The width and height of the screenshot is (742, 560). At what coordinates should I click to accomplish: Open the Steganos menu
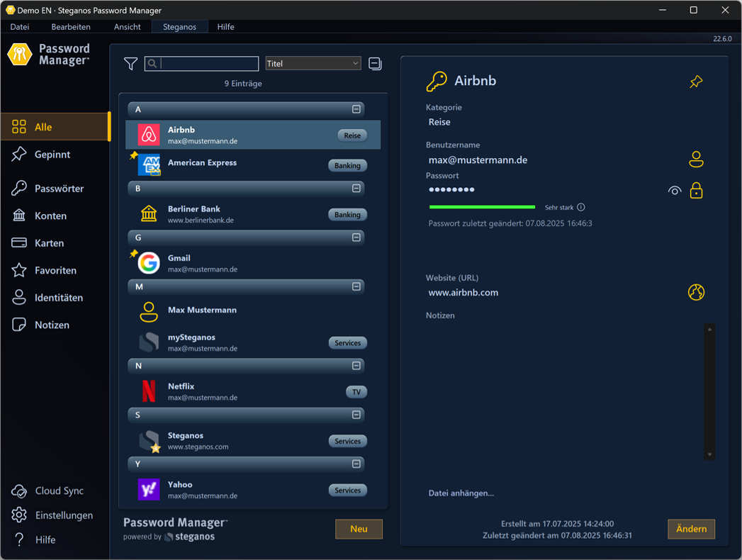click(x=179, y=27)
